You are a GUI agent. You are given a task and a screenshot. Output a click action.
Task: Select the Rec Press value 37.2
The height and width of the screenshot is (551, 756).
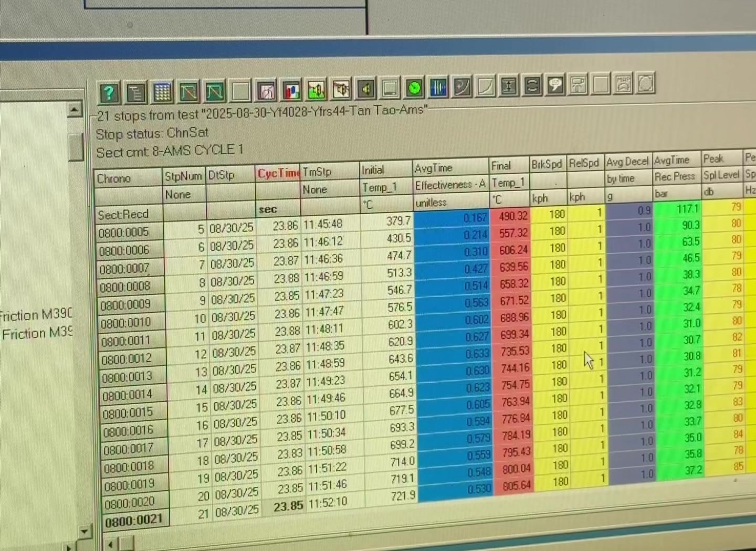pos(681,470)
